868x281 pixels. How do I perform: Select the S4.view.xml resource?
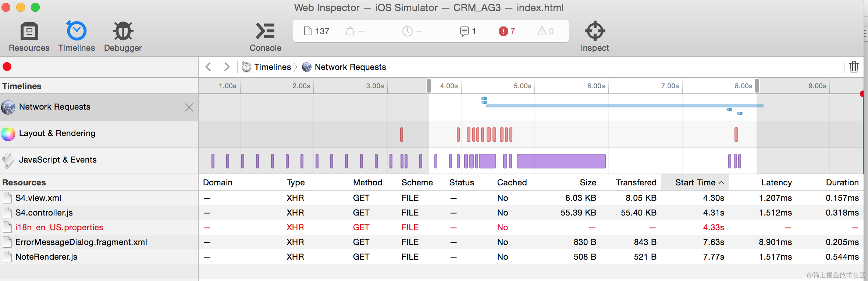pos(99,198)
